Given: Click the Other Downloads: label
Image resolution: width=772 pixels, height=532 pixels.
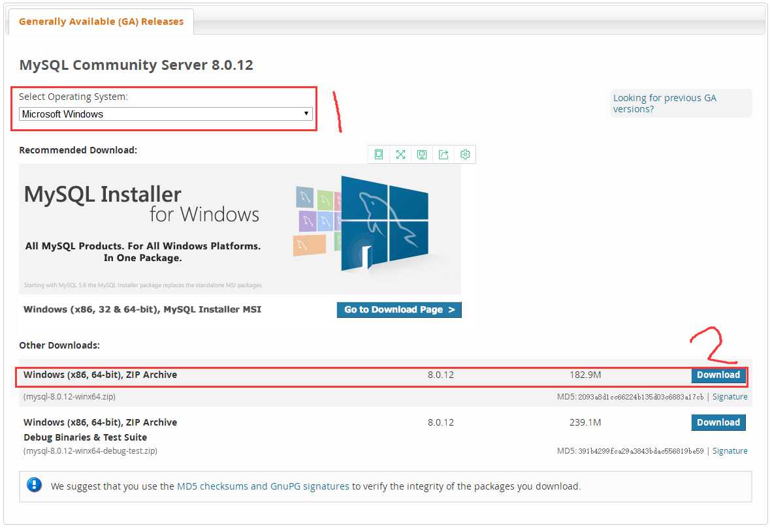Looking at the screenshot, I should pos(59,345).
